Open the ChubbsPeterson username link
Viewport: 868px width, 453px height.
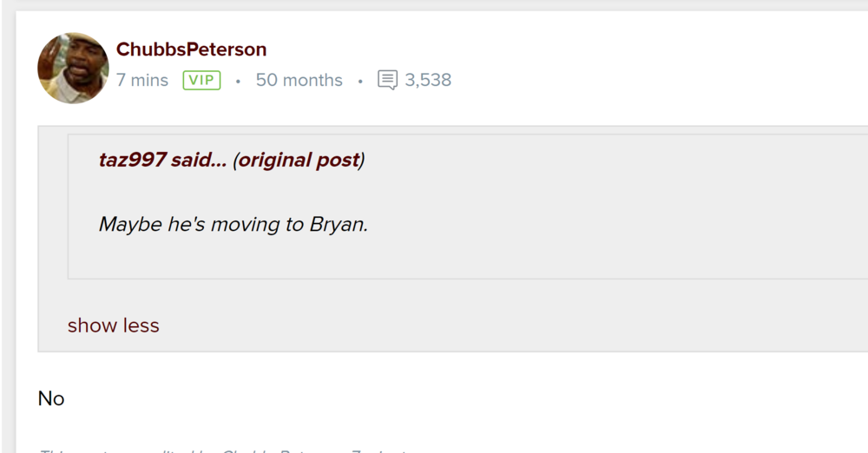point(191,49)
